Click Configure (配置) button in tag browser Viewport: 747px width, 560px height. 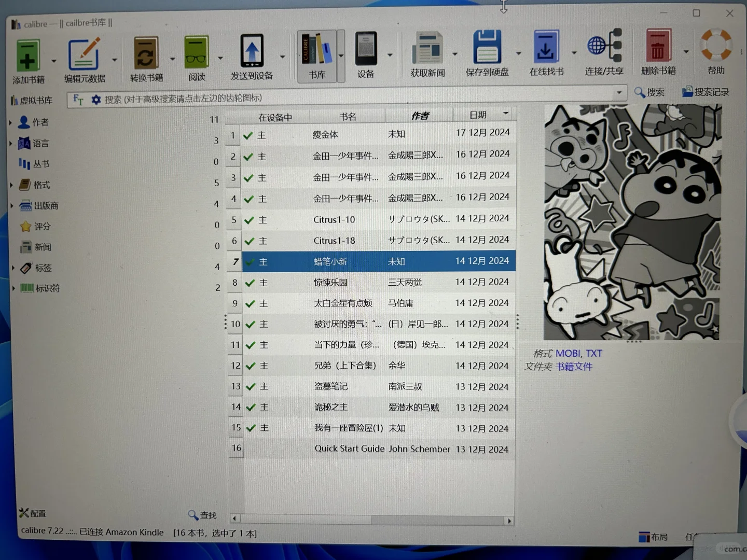(x=33, y=513)
